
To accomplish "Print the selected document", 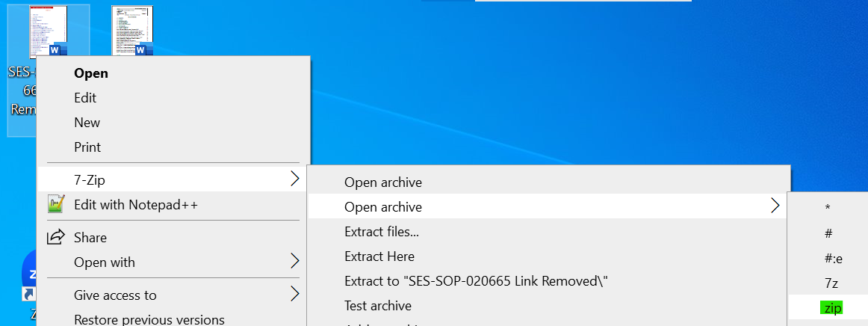I will [x=87, y=147].
